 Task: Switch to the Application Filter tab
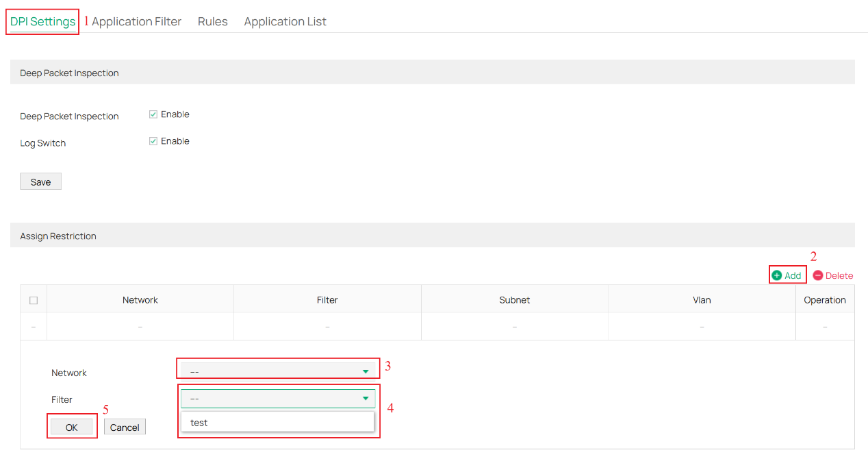click(134, 21)
